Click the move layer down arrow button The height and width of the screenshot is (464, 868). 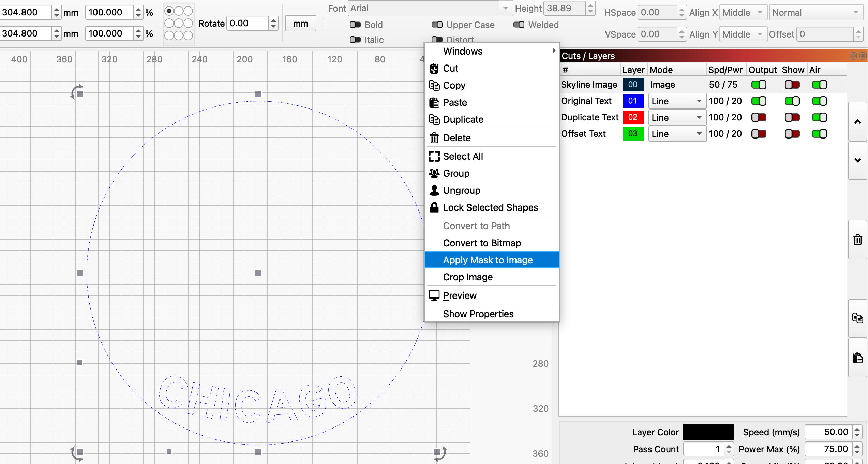point(857,160)
